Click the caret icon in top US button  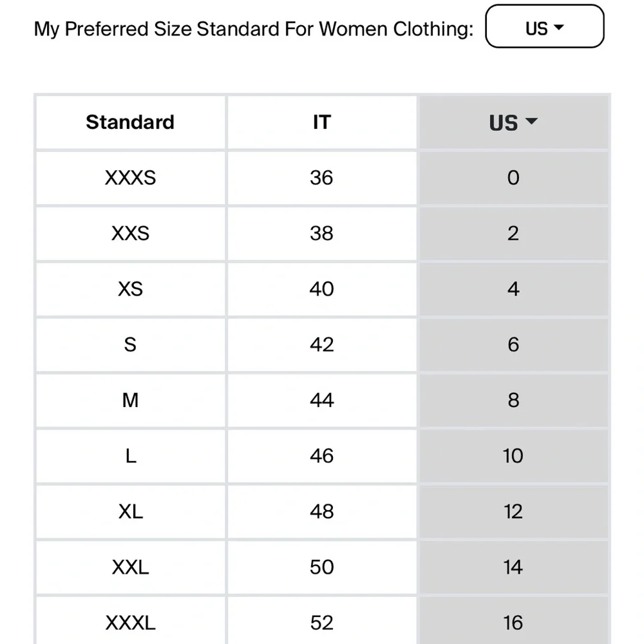pyautogui.click(x=558, y=27)
